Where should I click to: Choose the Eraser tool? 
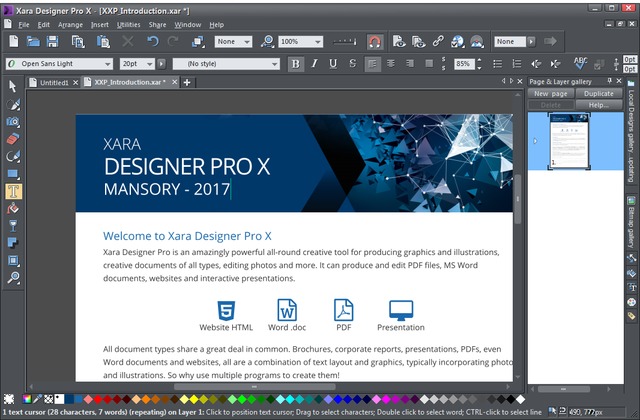13,139
